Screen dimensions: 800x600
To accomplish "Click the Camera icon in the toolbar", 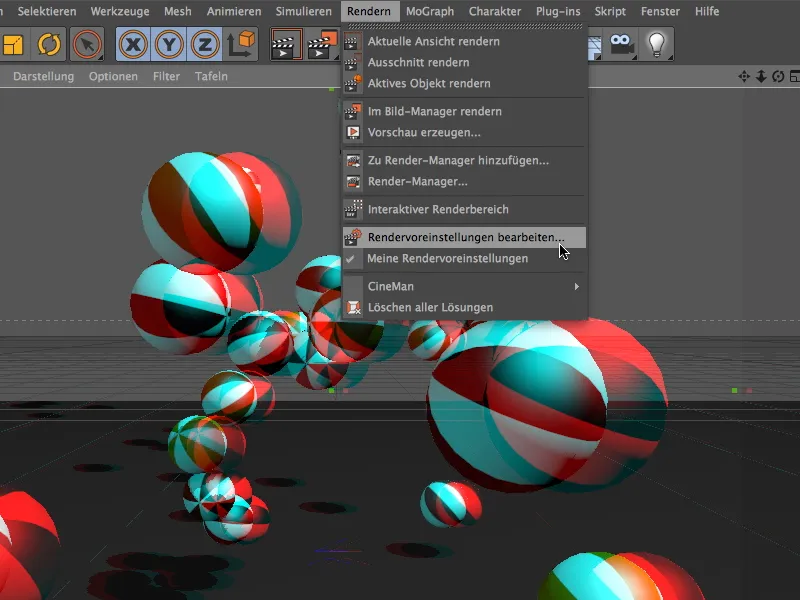I will [x=621, y=44].
